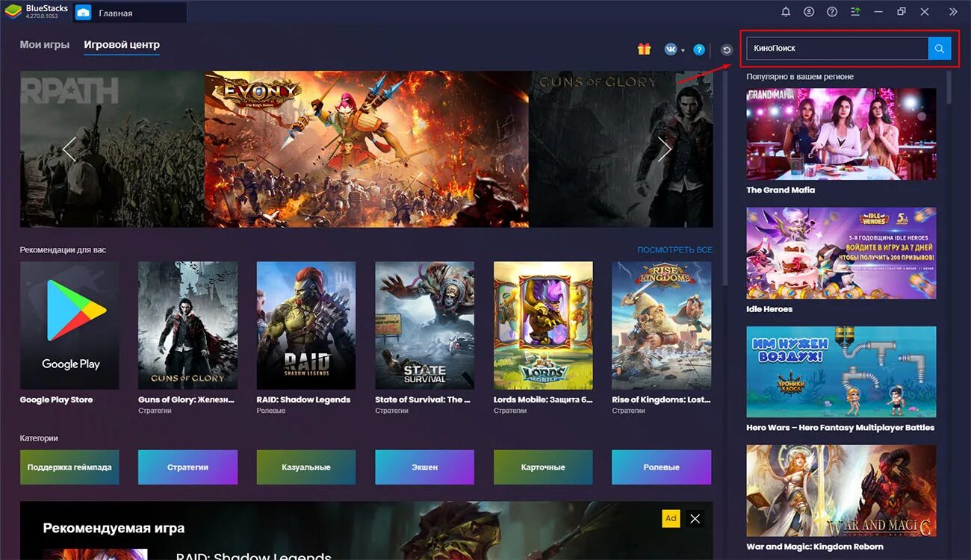Click Google Play Store label text
The height and width of the screenshot is (560, 971).
(56, 399)
